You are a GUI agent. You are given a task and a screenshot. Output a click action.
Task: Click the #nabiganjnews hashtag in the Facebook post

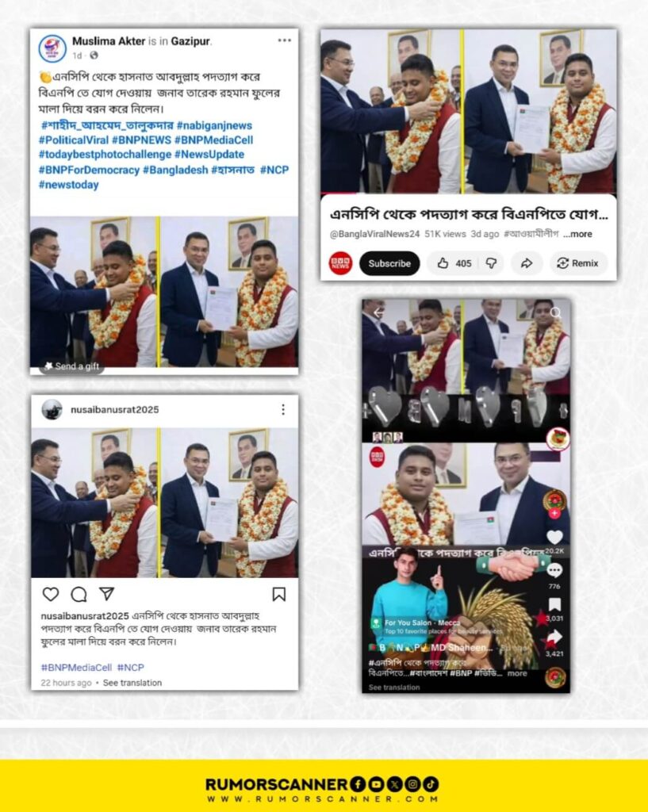tap(214, 125)
